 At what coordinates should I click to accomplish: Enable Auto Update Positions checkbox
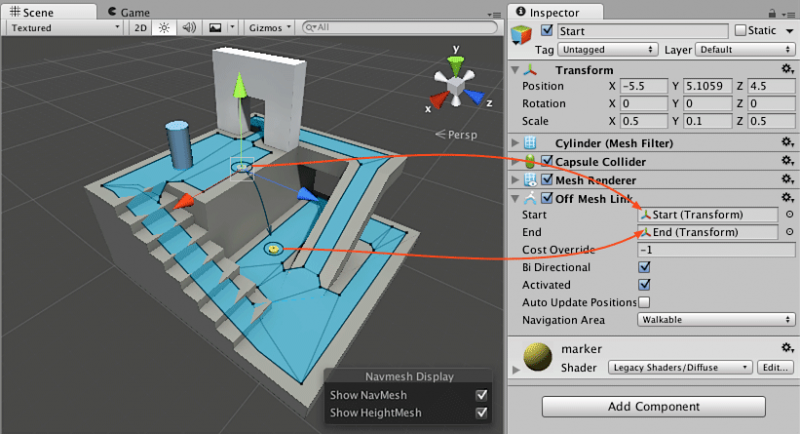(644, 302)
